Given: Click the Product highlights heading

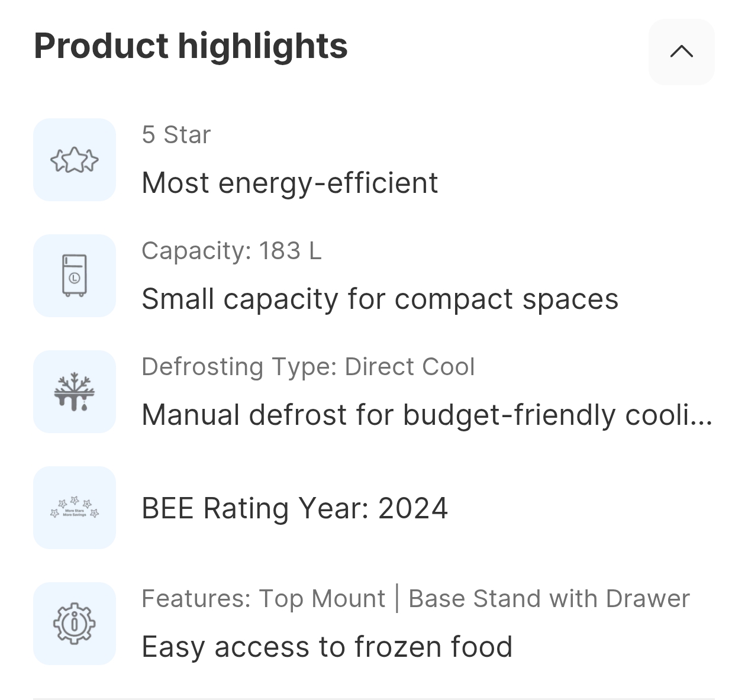Looking at the screenshot, I should (191, 46).
